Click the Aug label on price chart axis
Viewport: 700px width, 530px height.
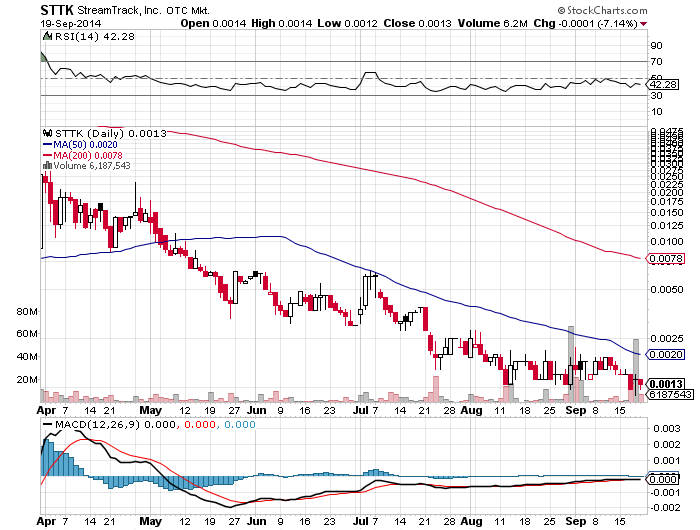click(x=471, y=410)
